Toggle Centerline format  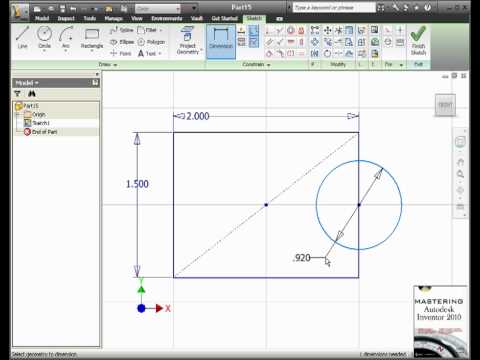click(x=388, y=42)
